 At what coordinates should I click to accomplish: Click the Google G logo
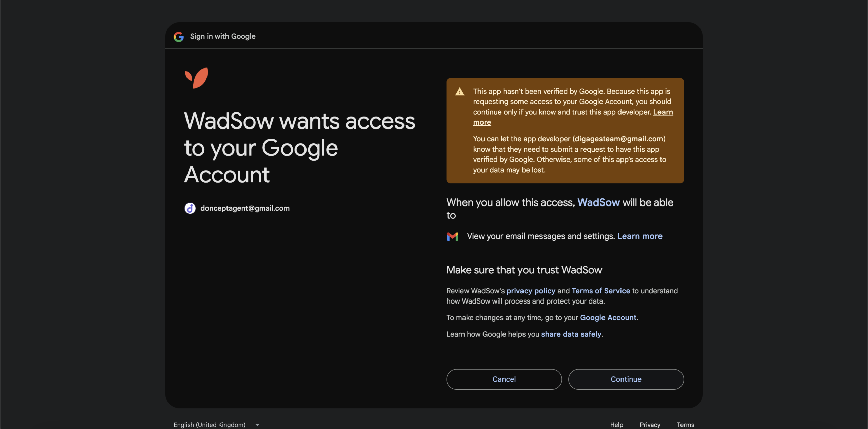tap(178, 37)
